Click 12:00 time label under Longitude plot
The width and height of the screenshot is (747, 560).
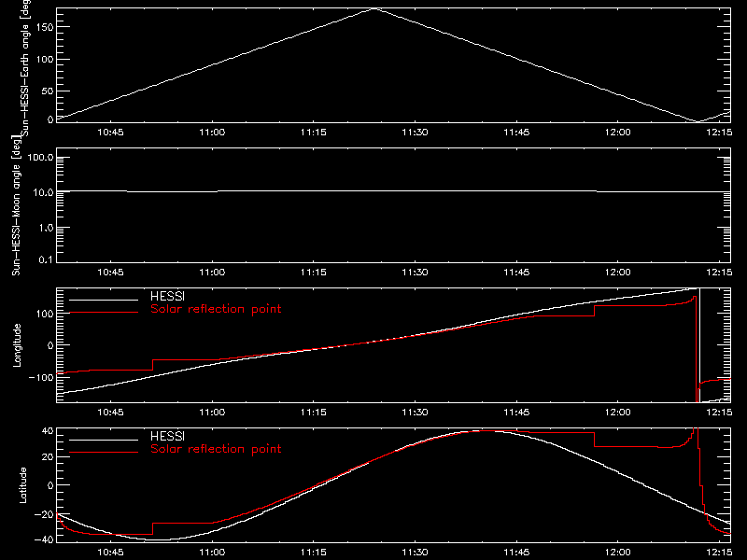click(618, 413)
